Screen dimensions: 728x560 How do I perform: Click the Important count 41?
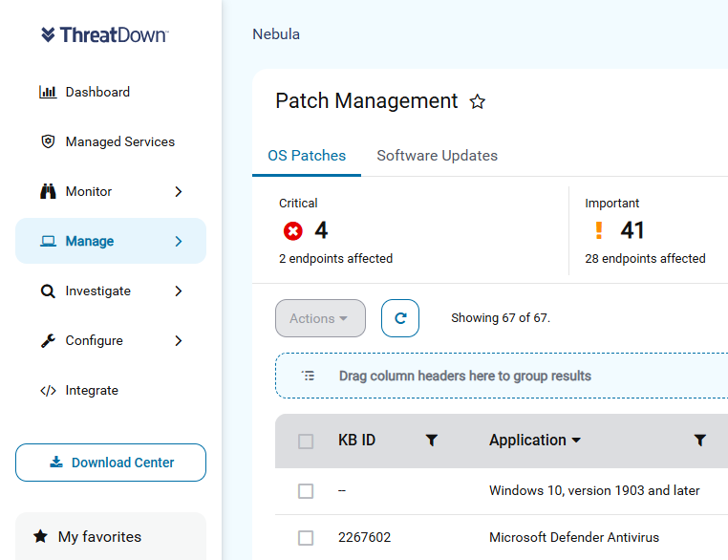click(x=632, y=230)
